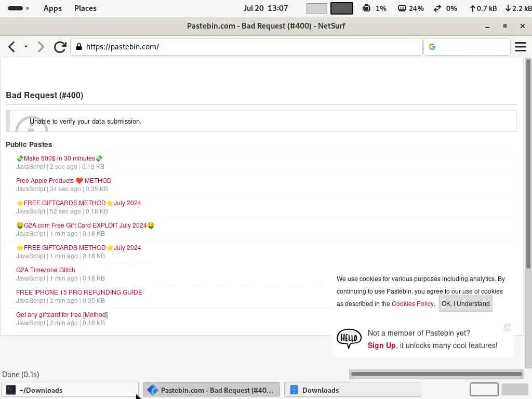Image resolution: width=532 pixels, height=399 pixels.
Task: Click the 'Done (0.1s)' status text
Action: click(21, 375)
